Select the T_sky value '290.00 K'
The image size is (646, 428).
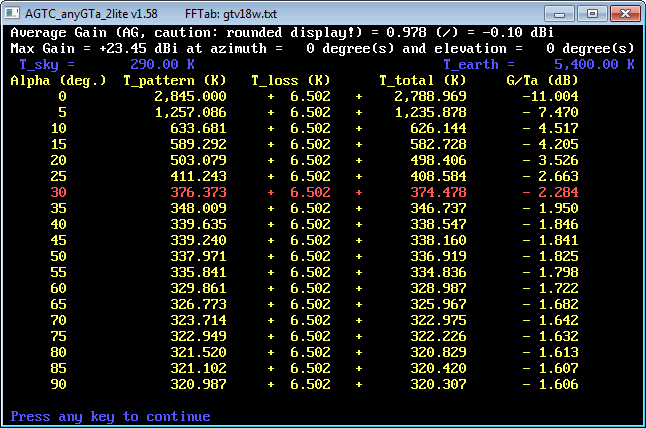162,64
